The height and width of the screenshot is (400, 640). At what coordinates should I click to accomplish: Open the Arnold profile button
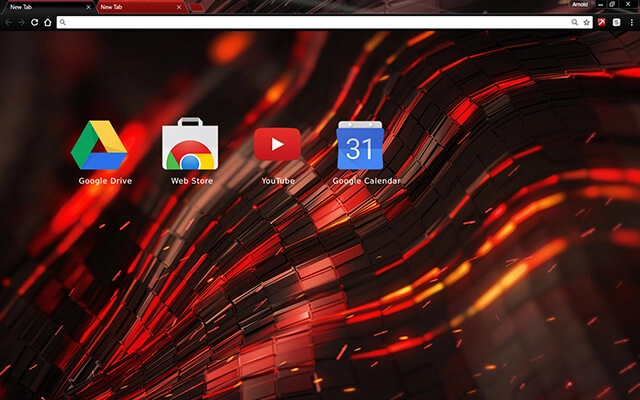(580, 4)
